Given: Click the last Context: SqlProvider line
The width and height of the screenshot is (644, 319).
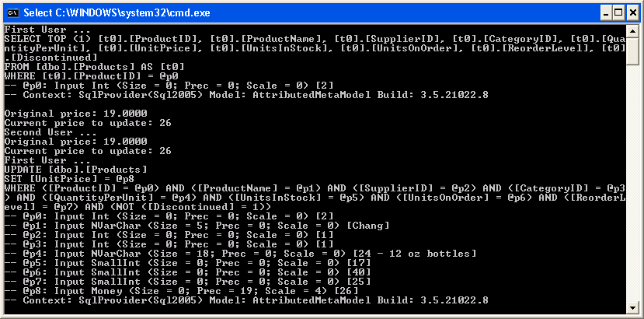Looking at the screenshot, I should click(x=246, y=300).
